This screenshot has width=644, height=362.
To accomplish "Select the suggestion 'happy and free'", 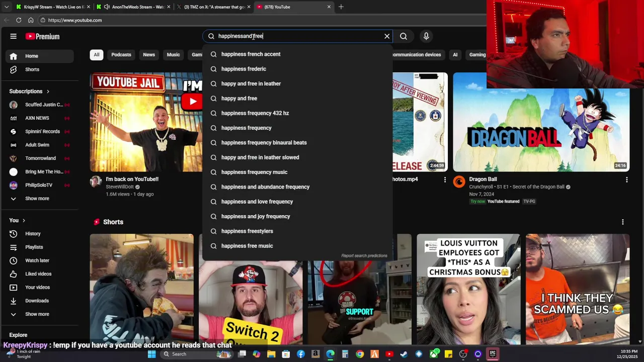I will 297,99.
